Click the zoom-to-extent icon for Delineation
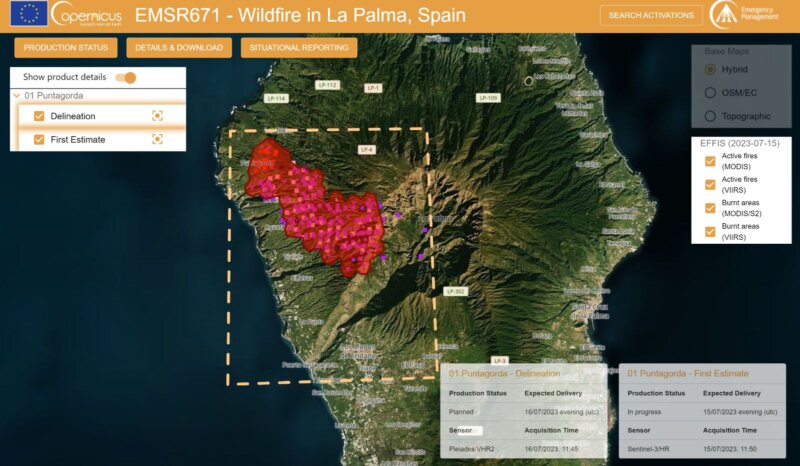This screenshot has height=466, width=800. 157,116
